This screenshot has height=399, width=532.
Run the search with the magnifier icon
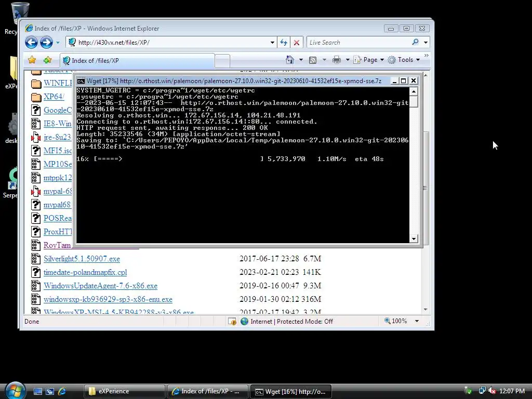pyautogui.click(x=415, y=42)
